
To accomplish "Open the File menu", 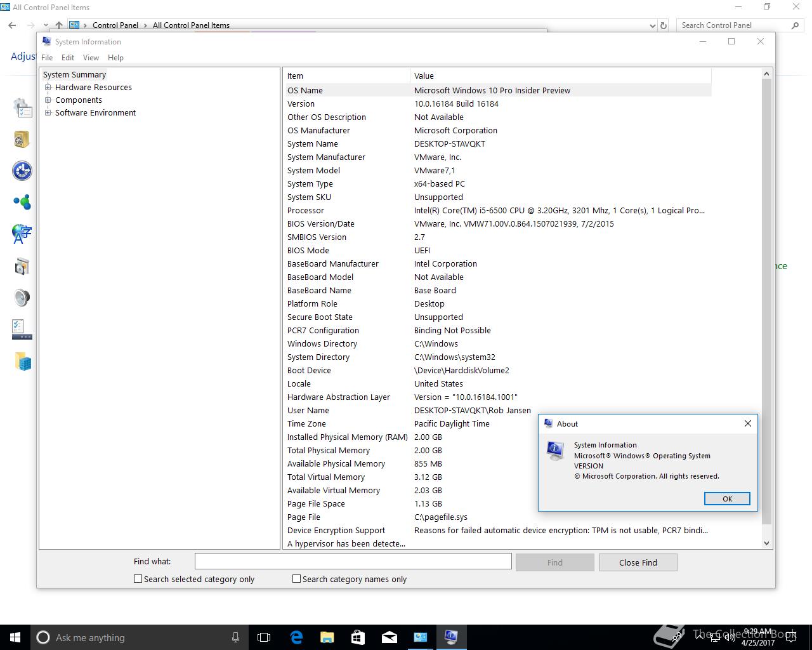I will point(47,57).
